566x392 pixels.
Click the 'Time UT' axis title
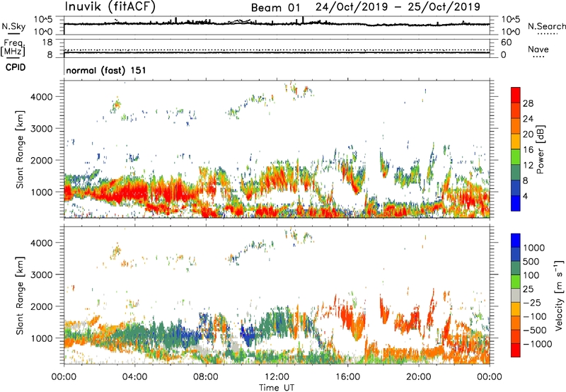[277, 387]
